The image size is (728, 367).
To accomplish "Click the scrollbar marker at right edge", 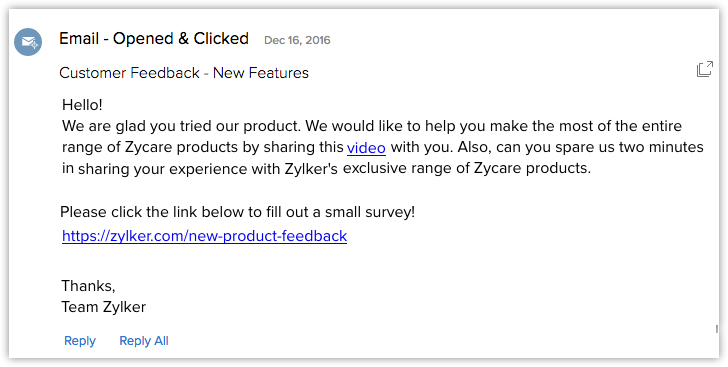I will pos(717,329).
